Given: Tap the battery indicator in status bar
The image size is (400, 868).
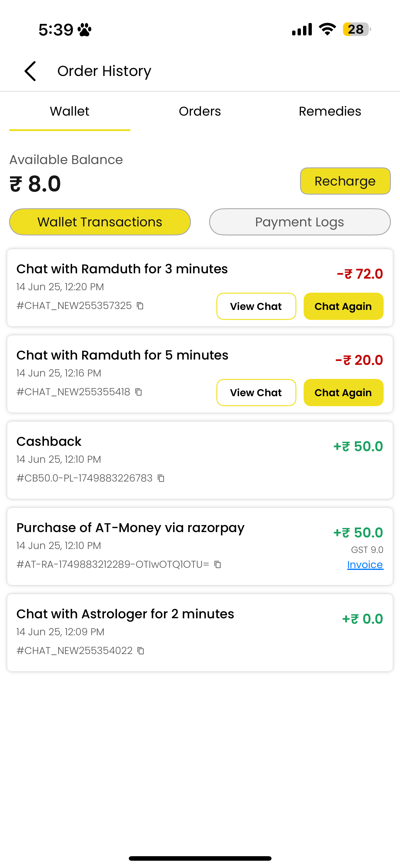Looking at the screenshot, I should coord(357,29).
